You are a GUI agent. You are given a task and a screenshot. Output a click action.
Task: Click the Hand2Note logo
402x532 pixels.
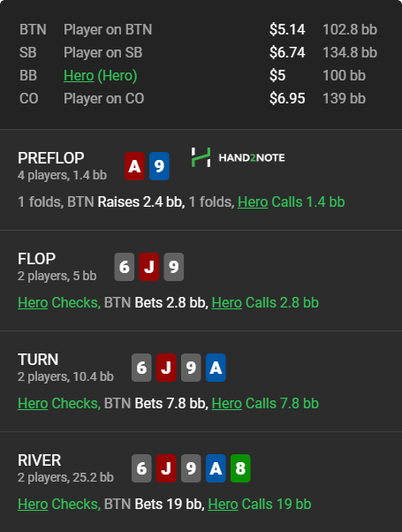(x=238, y=157)
